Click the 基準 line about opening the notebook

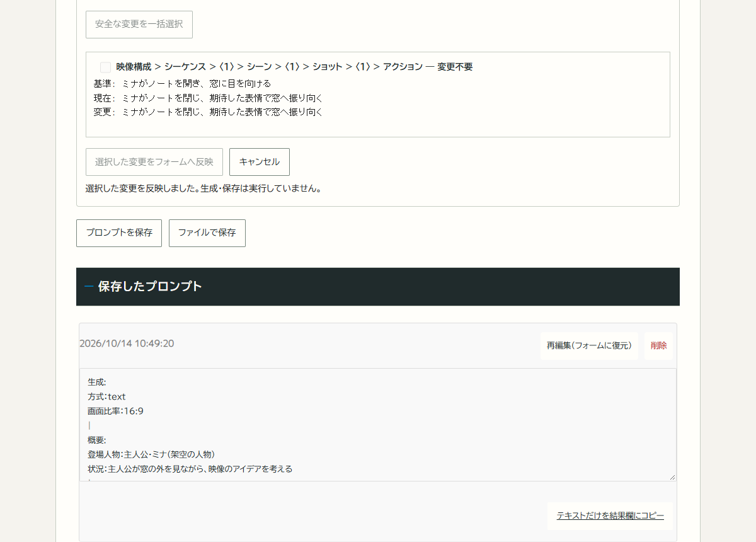pyautogui.click(x=182, y=83)
